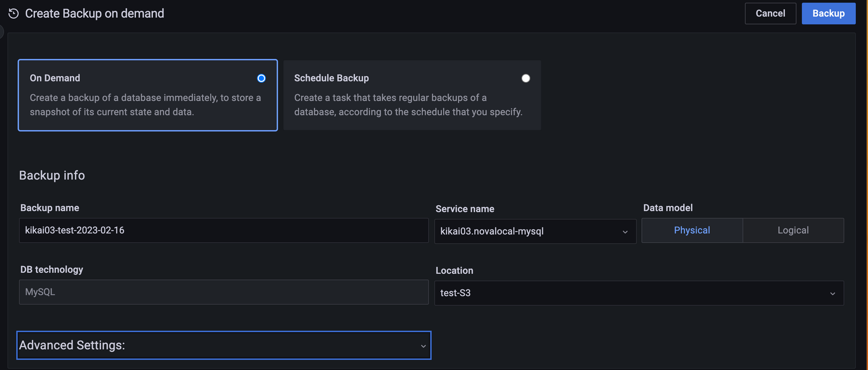This screenshot has height=370, width=868.
Task: Click the Data model label
Action: click(668, 208)
